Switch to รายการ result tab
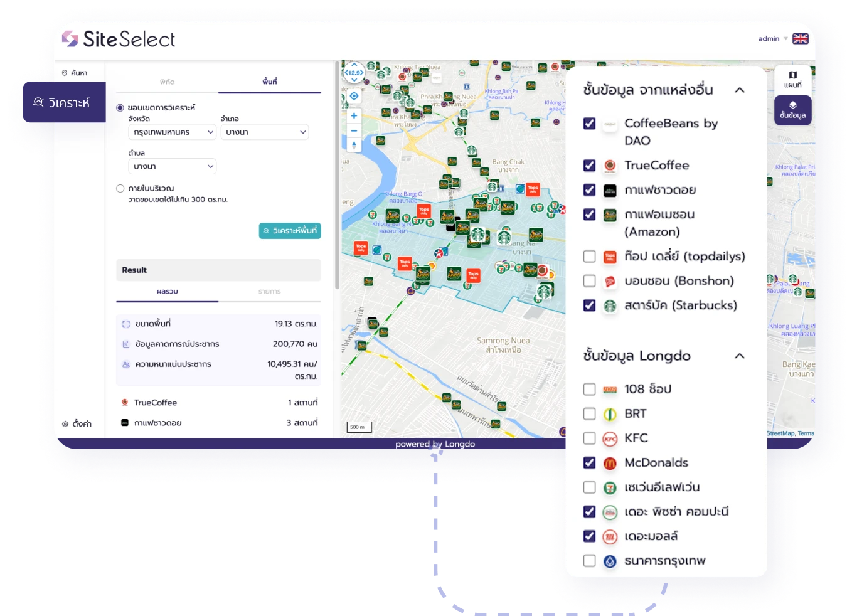This screenshot has height=616, width=852. pyautogui.click(x=270, y=292)
